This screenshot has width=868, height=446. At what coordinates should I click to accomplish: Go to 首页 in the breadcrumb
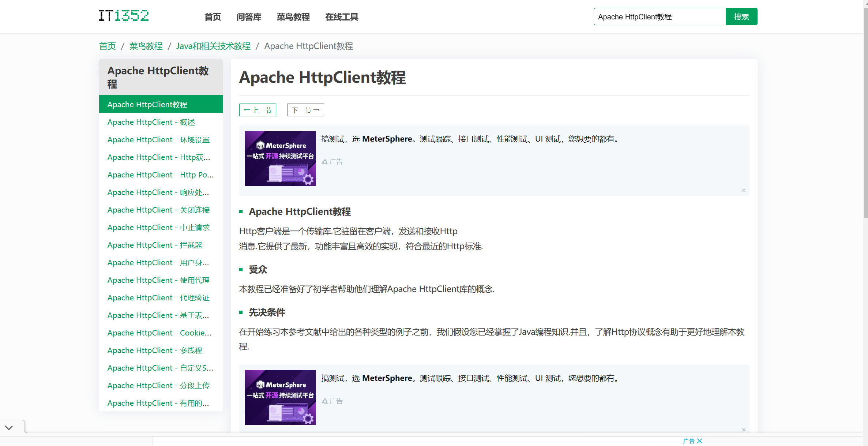(x=108, y=46)
